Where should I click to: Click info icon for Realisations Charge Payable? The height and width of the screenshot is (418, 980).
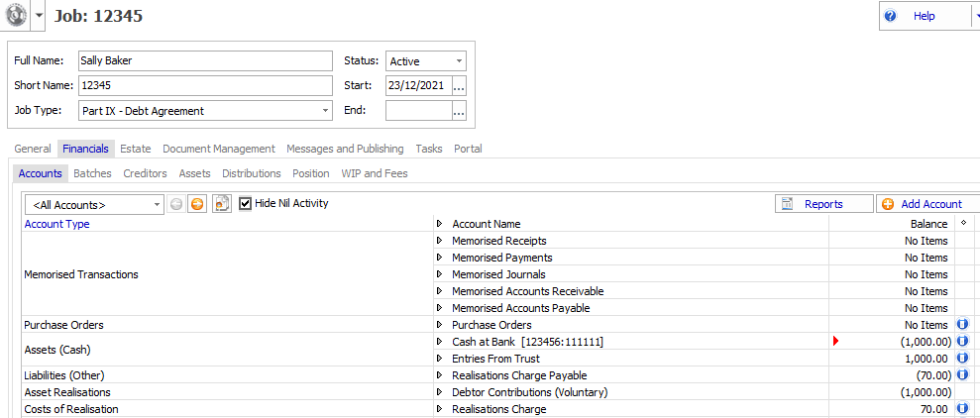tap(962, 375)
